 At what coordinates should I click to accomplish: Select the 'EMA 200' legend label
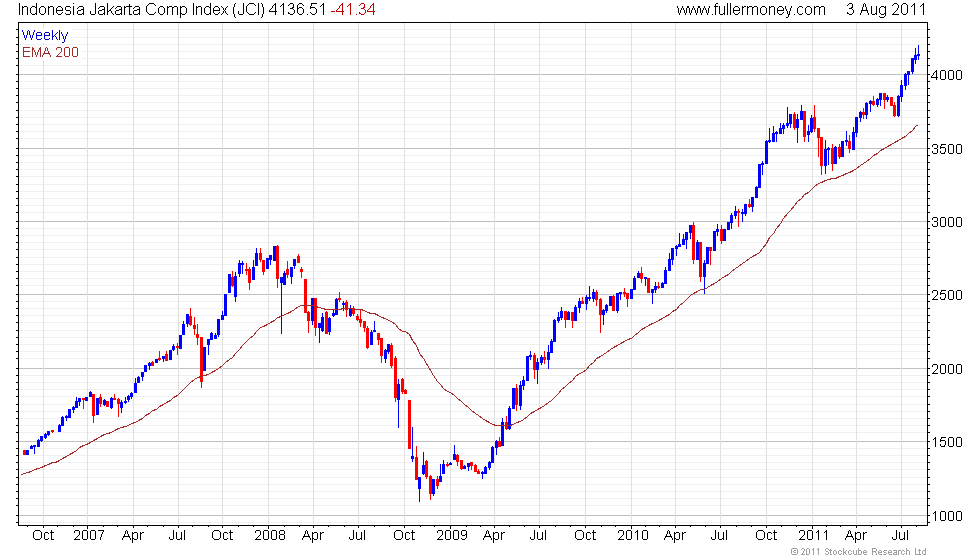coord(50,52)
